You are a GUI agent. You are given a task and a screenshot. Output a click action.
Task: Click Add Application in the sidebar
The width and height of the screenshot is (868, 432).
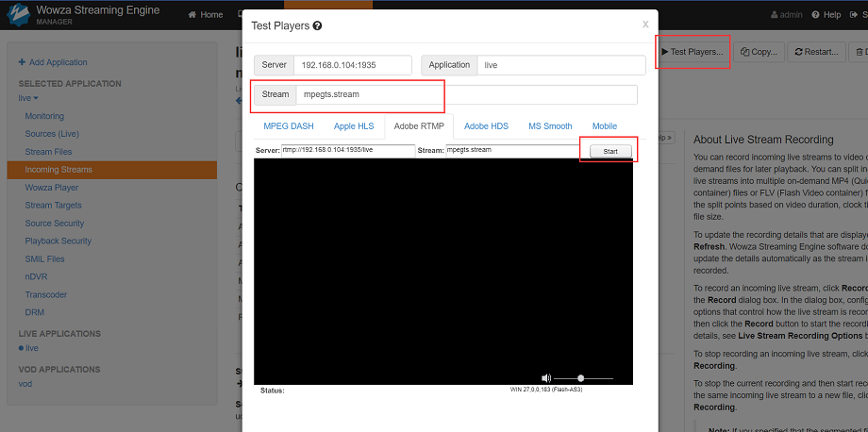pos(53,62)
